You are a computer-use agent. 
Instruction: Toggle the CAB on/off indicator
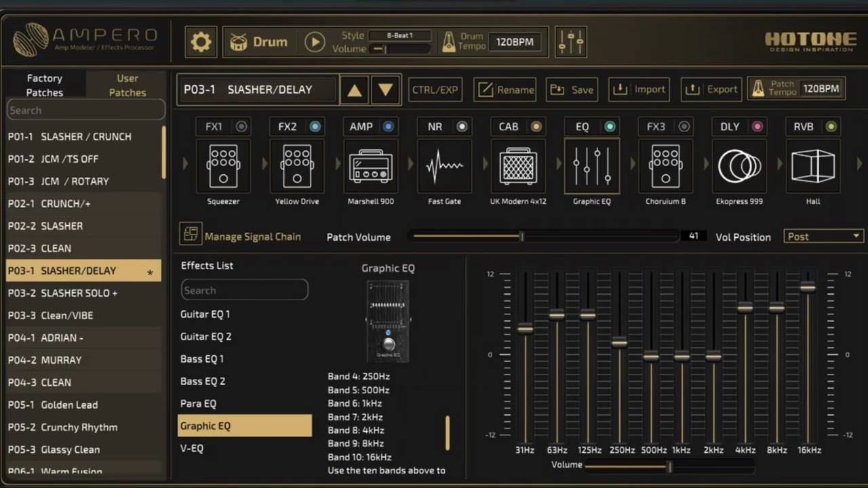point(536,127)
